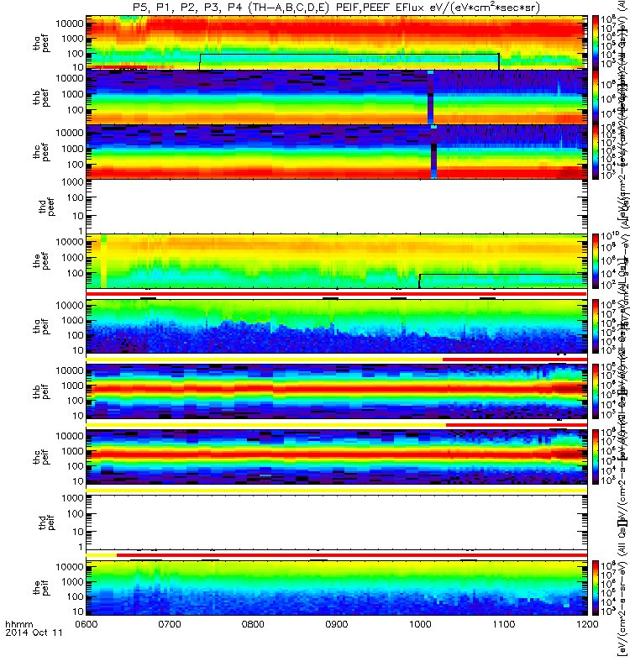The height and width of the screenshot is (672, 630).
Task: Click the tha peif color scale bar
Action: click(596, 326)
